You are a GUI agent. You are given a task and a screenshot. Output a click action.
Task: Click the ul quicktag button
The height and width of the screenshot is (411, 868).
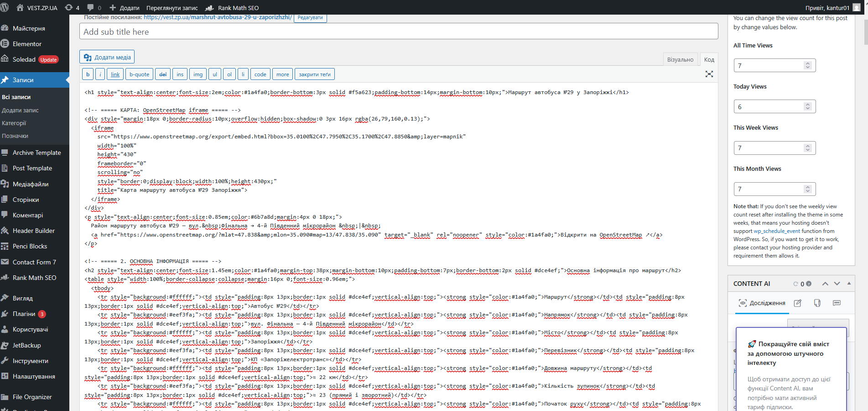(x=215, y=74)
